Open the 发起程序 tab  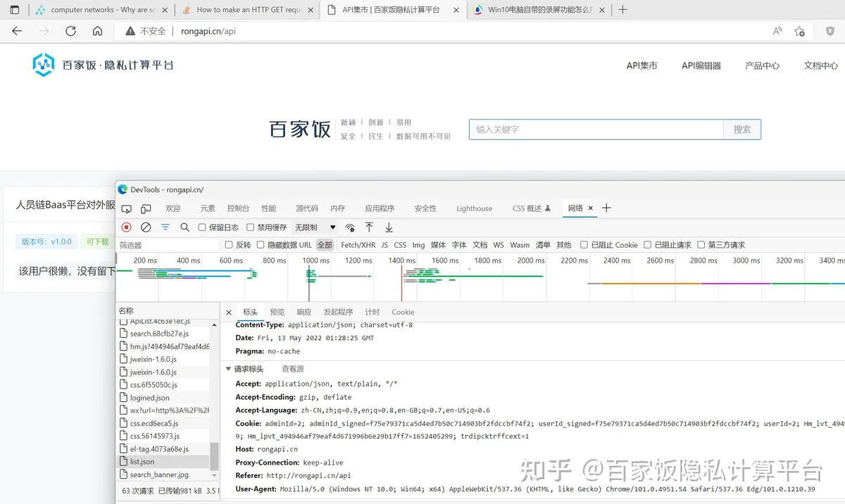pos(338,312)
